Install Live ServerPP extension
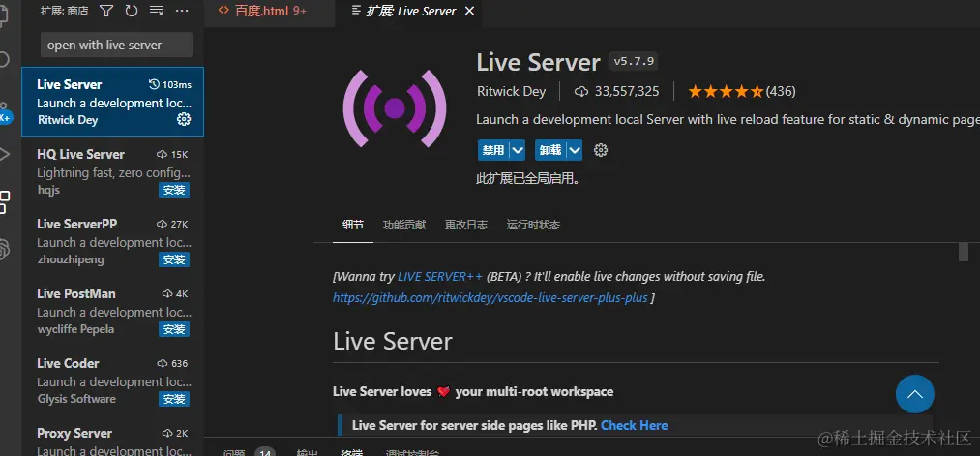 click(174, 259)
